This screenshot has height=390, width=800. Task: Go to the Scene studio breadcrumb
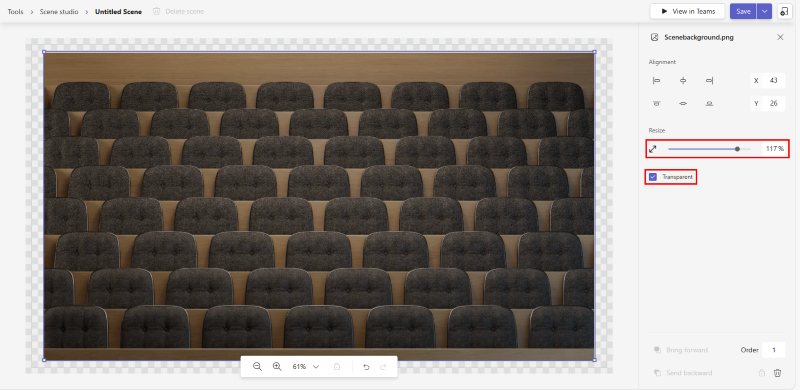59,11
